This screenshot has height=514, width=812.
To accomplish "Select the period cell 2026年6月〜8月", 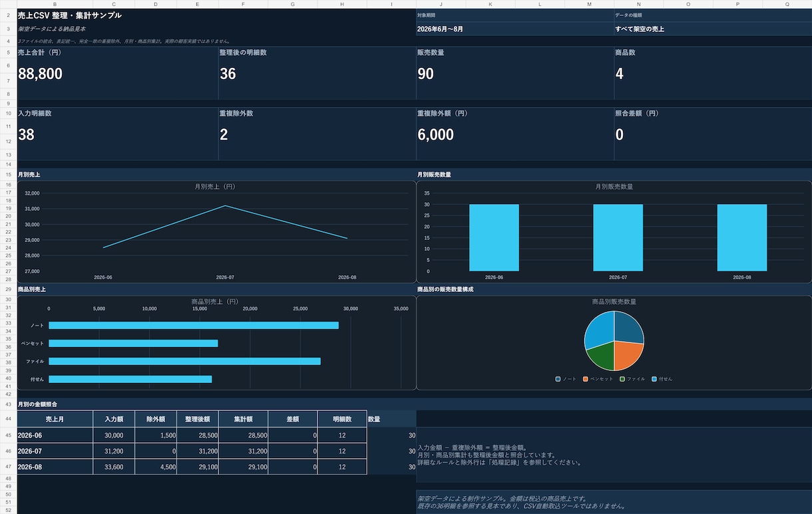I will [x=440, y=29].
